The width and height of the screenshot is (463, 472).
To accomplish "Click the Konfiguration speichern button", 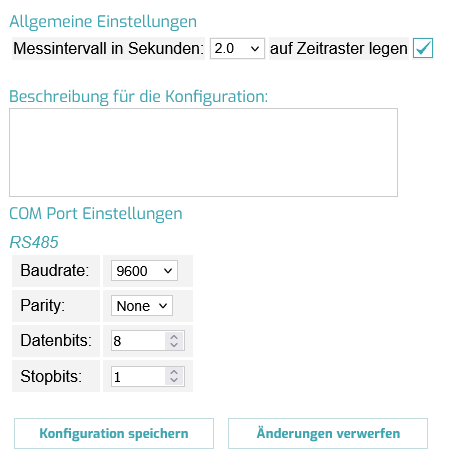I will tap(114, 433).
